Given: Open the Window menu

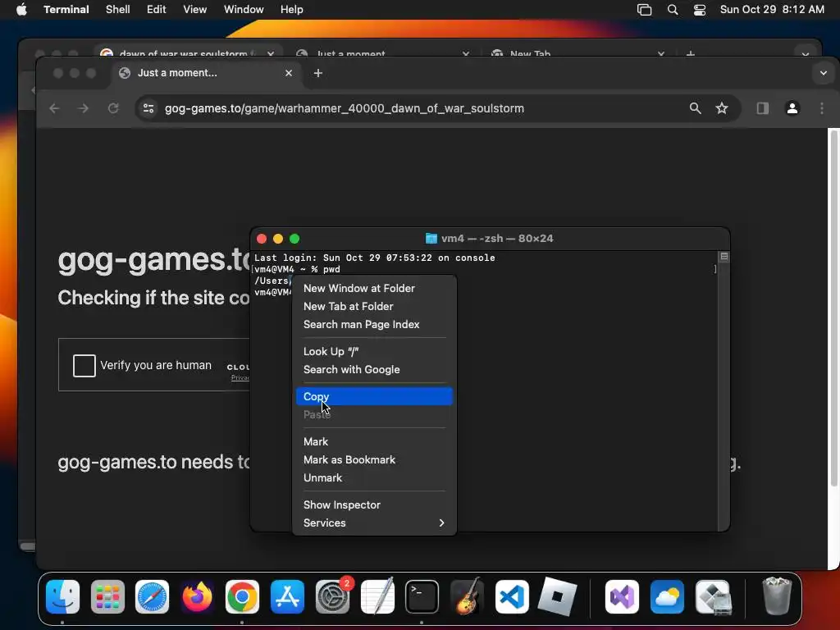Looking at the screenshot, I should (243, 10).
